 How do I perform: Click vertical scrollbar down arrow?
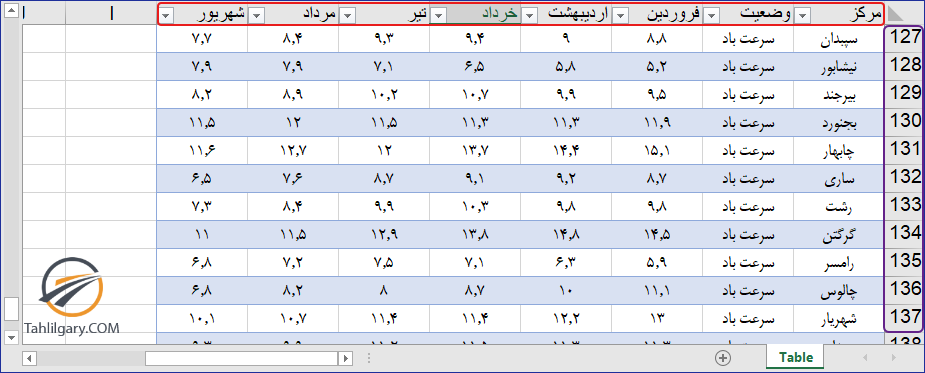point(11,336)
